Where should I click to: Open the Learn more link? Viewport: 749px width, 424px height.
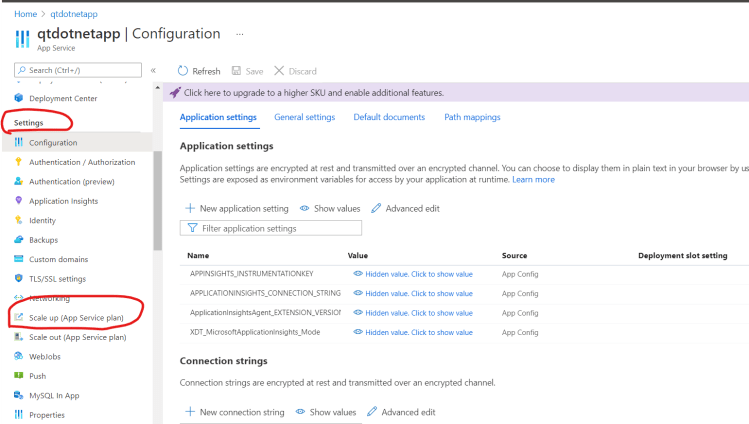pos(534,180)
